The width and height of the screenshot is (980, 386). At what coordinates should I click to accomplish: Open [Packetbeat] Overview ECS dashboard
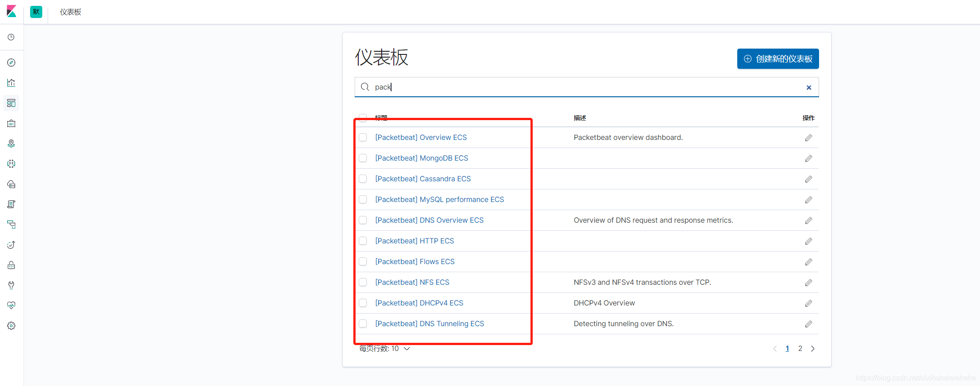pyautogui.click(x=421, y=137)
